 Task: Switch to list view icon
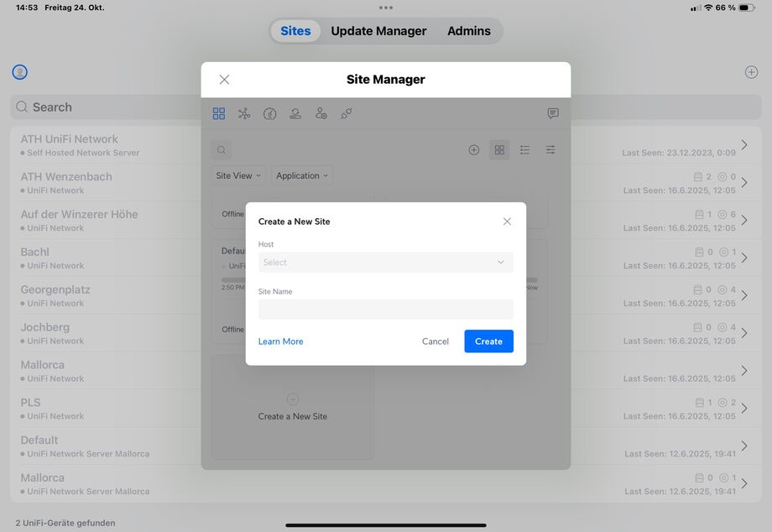click(524, 150)
